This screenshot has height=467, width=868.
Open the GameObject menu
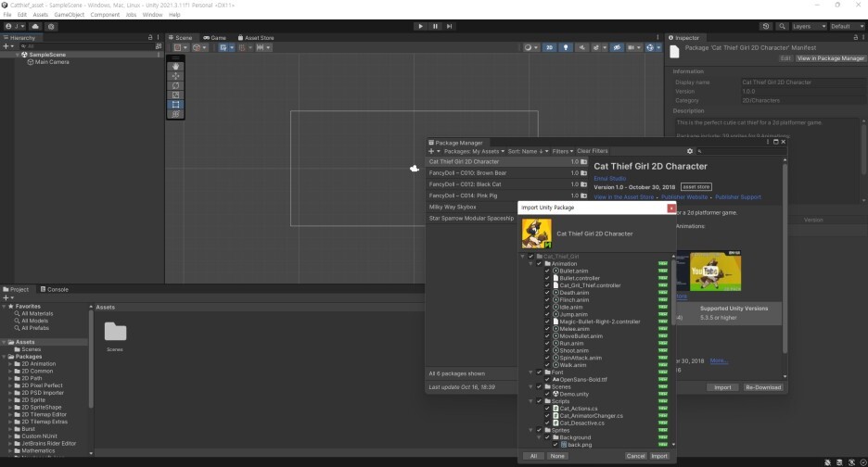tap(70, 15)
